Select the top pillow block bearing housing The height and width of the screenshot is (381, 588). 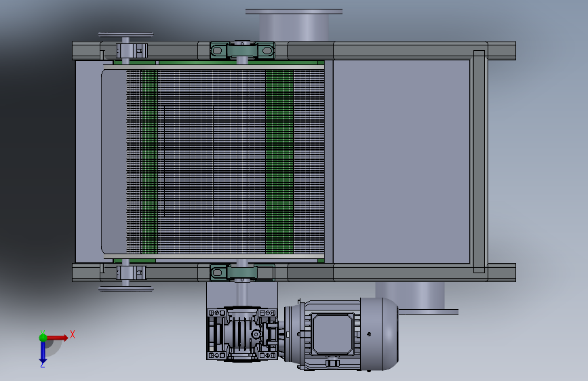[242, 50]
